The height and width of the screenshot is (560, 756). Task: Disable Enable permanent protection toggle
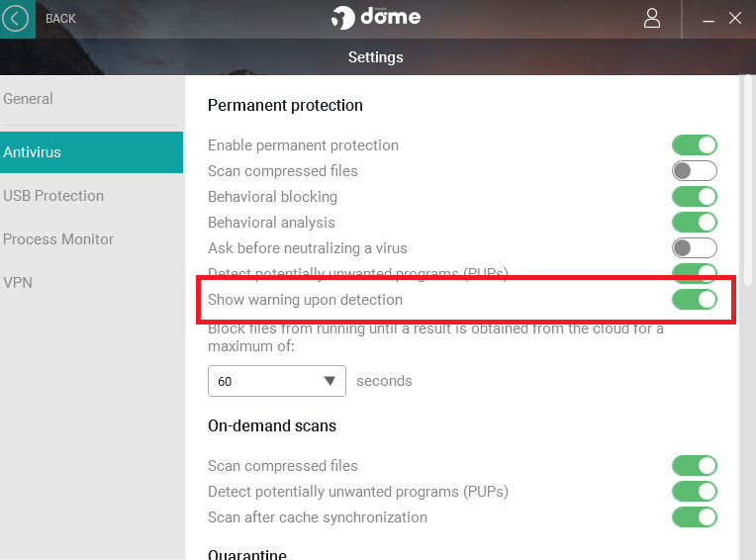click(x=694, y=145)
